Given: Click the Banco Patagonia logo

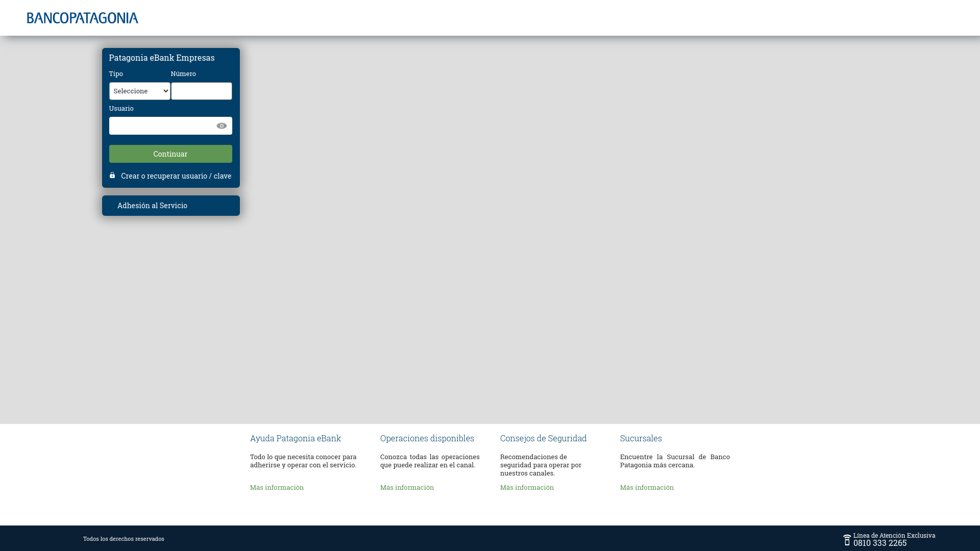Looking at the screenshot, I should [82, 18].
